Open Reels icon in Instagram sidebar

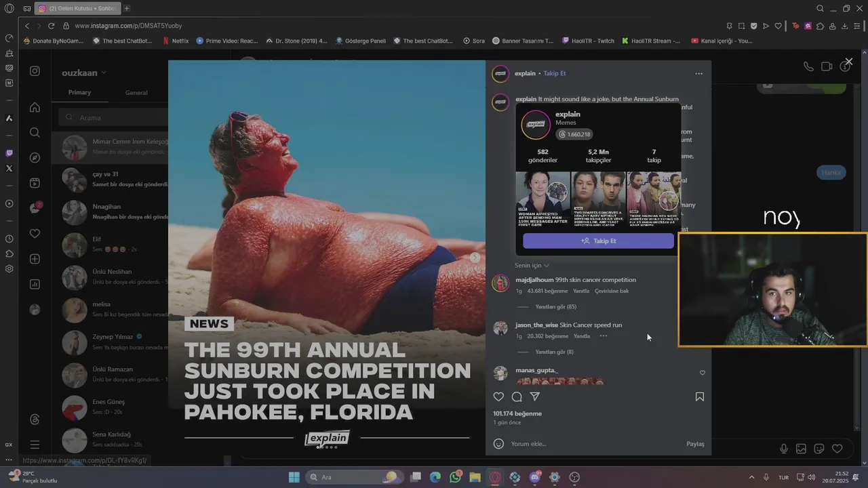point(35,183)
